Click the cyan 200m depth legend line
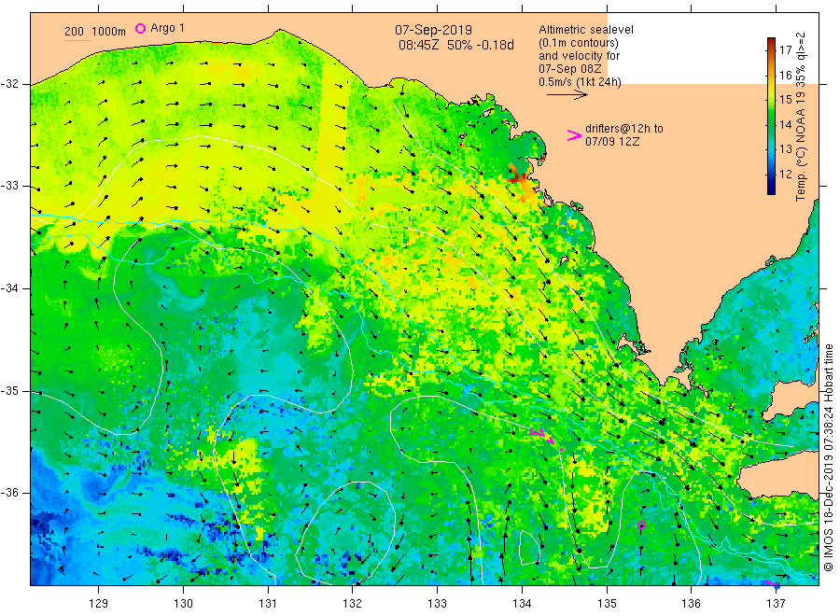The height and width of the screenshot is (616, 840). click(77, 40)
